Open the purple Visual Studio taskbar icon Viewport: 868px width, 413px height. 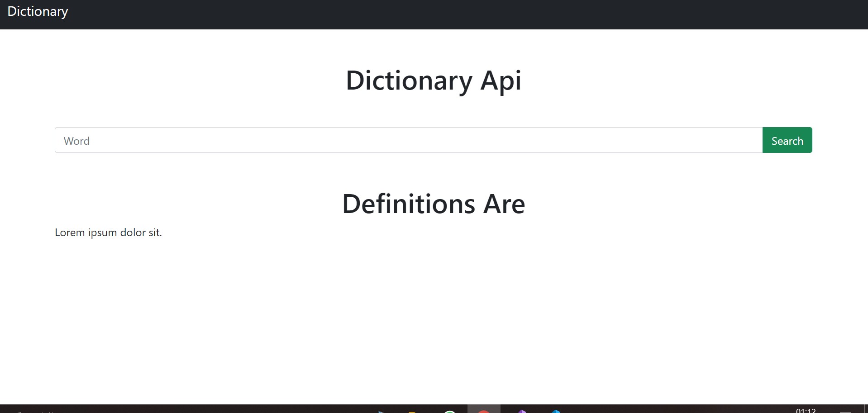tap(522, 411)
